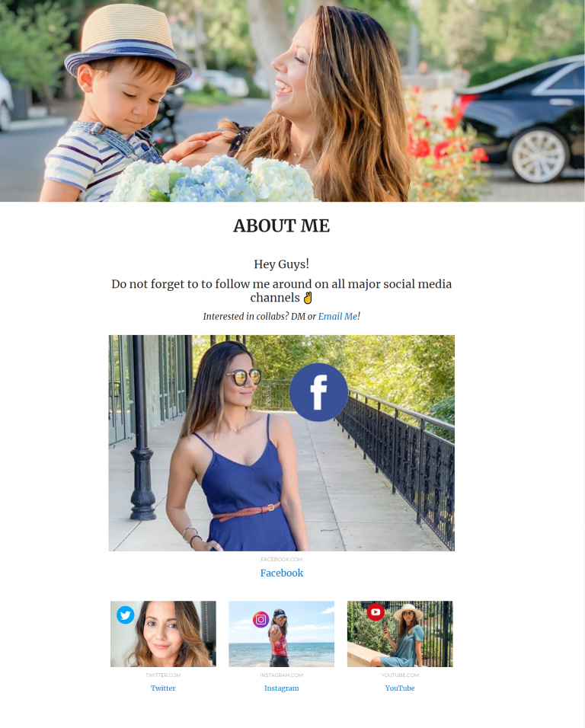585x728 pixels.
Task: Click the FACEBOOK.COM caption label
Action: (x=281, y=560)
